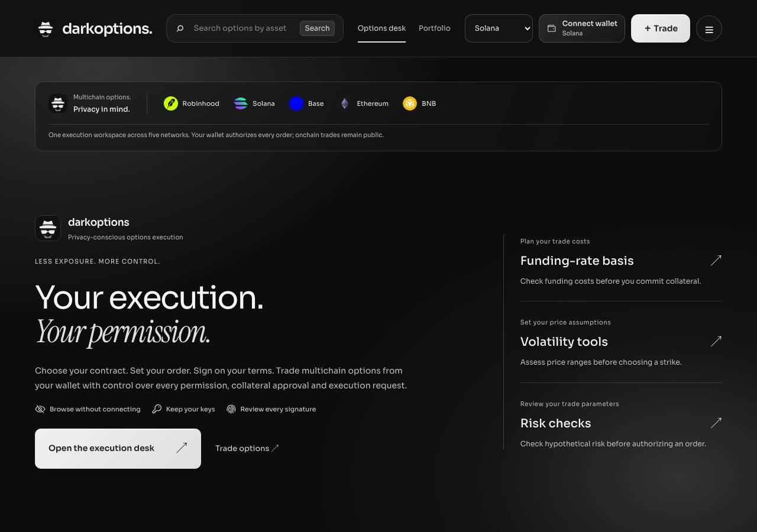Viewport: 757px width, 532px height.
Task: Click the Search button
Action: pos(317,28)
